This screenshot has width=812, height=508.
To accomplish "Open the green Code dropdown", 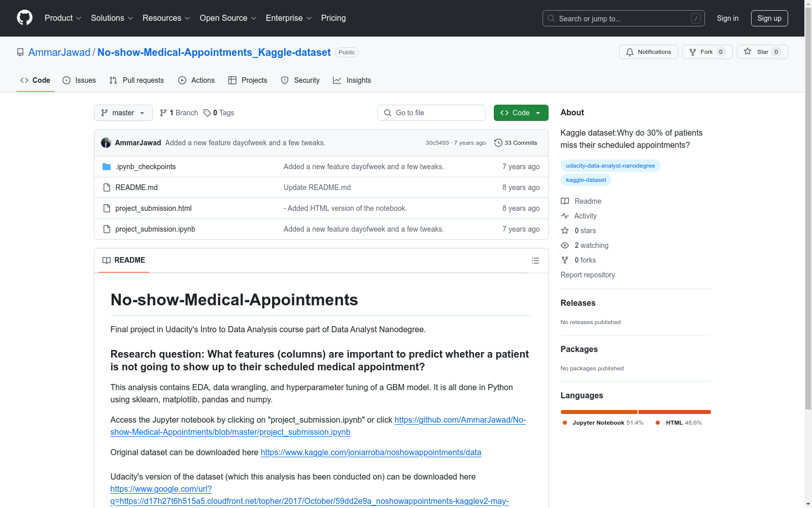I will tap(521, 113).
